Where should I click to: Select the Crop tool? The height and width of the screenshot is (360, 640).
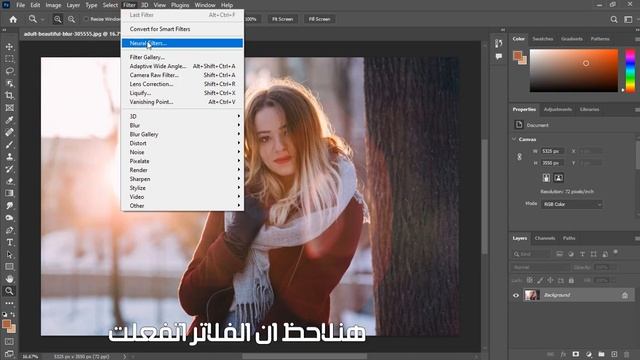coord(9,96)
